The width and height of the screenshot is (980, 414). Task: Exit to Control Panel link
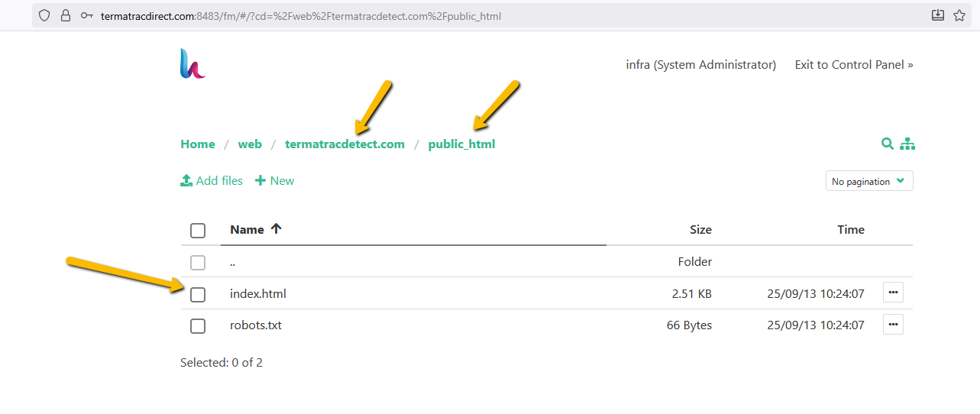point(854,65)
